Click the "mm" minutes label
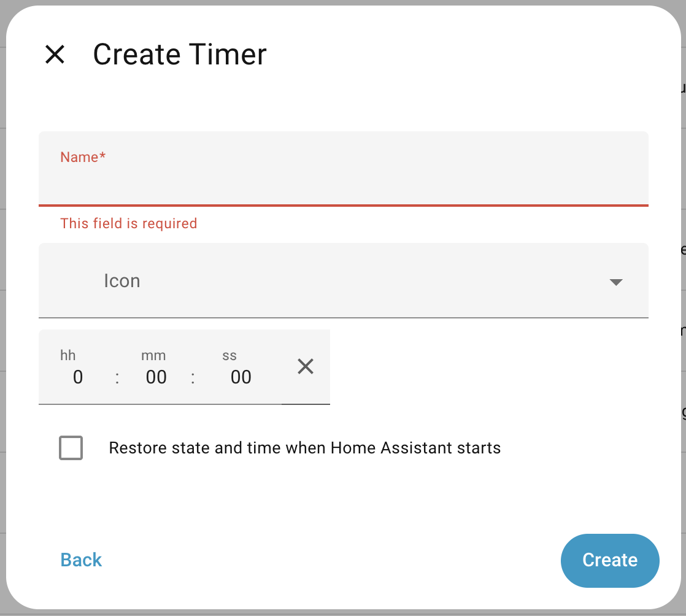 (153, 355)
